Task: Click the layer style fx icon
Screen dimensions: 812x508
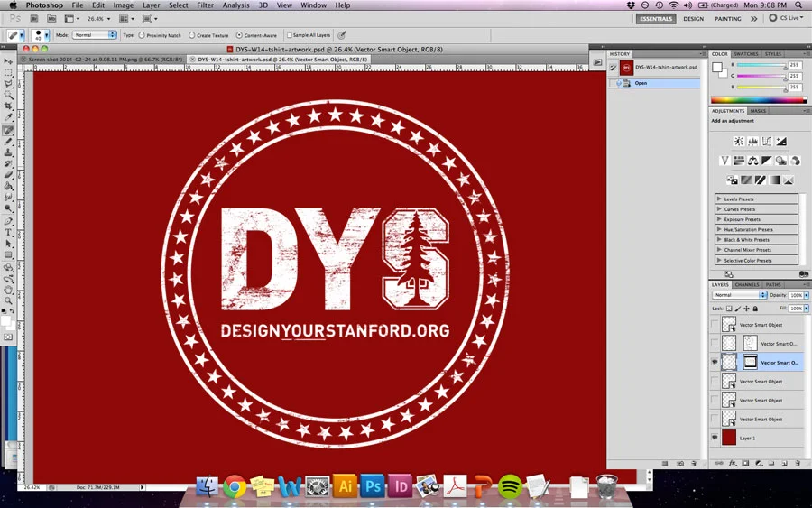Action: coord(733,464)
